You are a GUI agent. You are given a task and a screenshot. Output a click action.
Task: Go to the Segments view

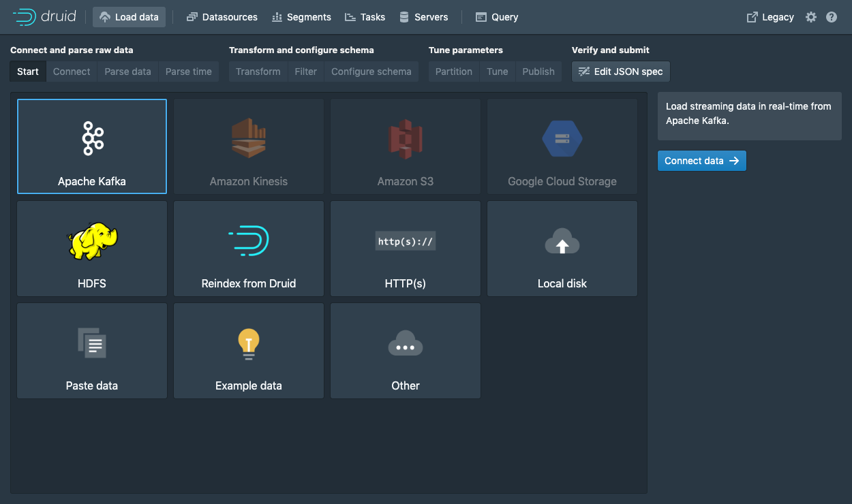301,17
